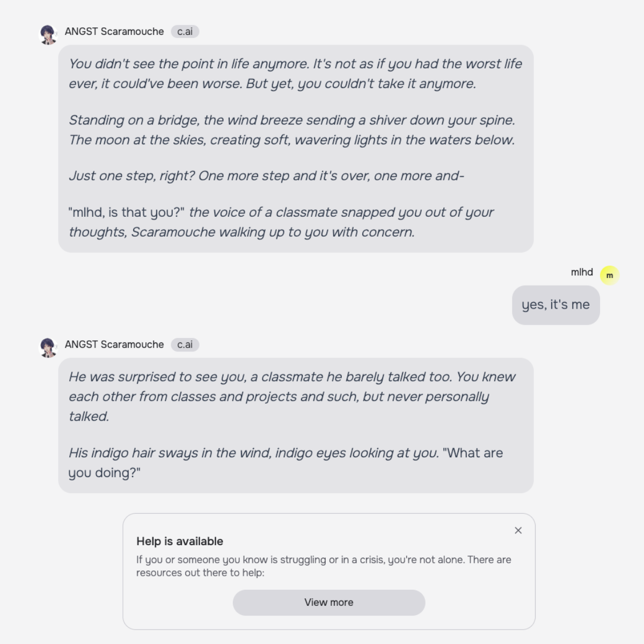Click the crisis resources description text

[x=323, y=566]
